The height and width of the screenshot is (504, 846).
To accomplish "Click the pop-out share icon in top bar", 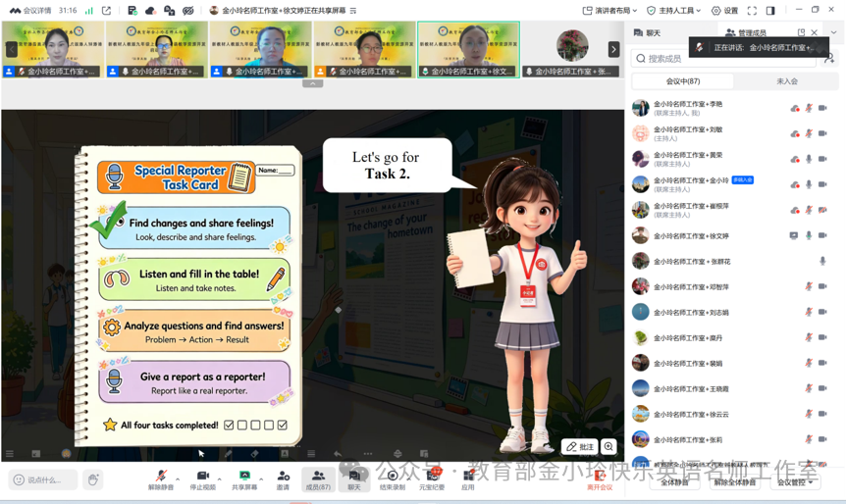I will [106, 10].
